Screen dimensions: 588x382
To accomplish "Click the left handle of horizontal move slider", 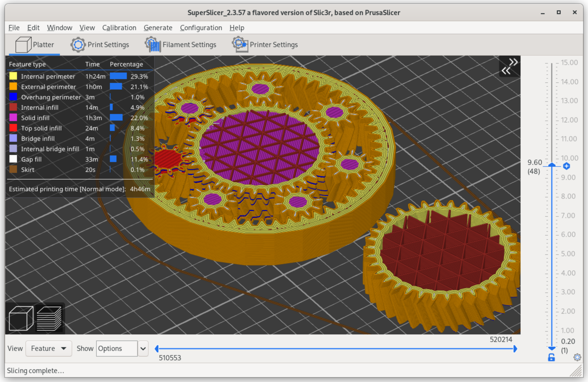I will point(156,349).
